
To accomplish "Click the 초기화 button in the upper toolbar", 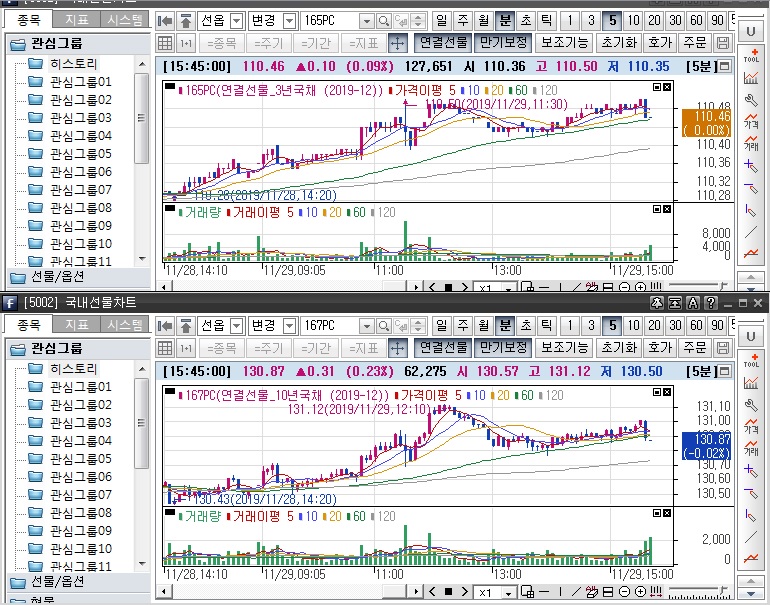I will pyautogui.click(x=618, y=43).
